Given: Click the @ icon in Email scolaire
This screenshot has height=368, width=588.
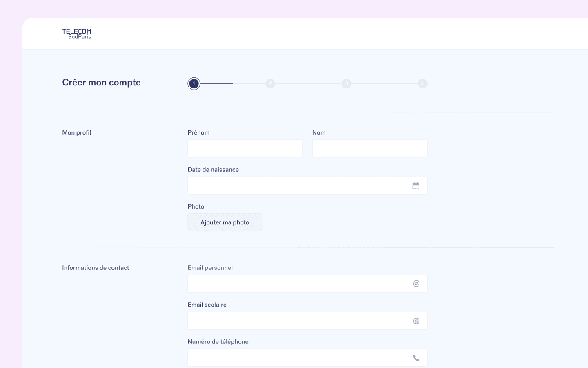Looking at the screenshot, I should coord(416,321).
